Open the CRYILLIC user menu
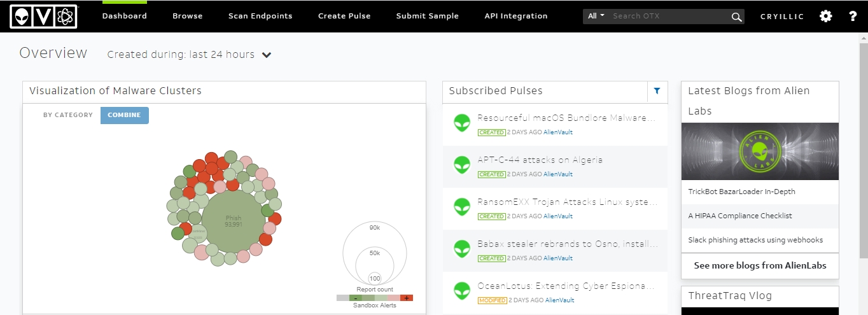This screenshot has height=315, width=868. [782, 17]
